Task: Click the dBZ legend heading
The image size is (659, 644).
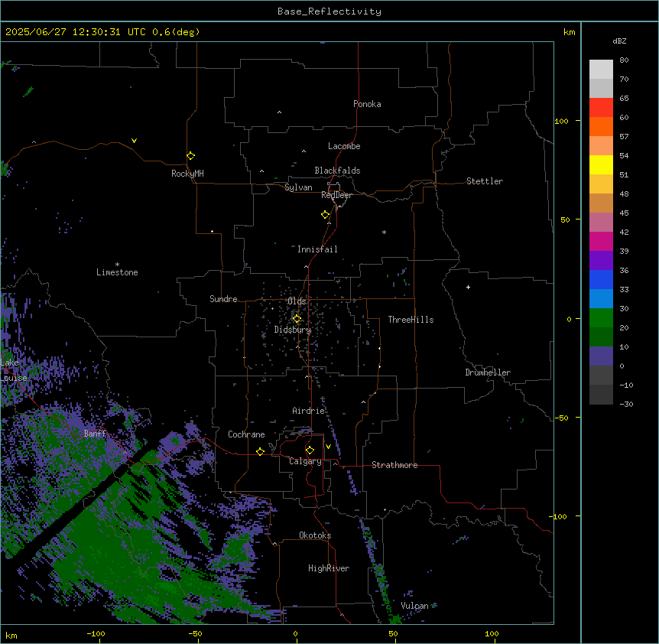Action: click(x=619, y=41)
